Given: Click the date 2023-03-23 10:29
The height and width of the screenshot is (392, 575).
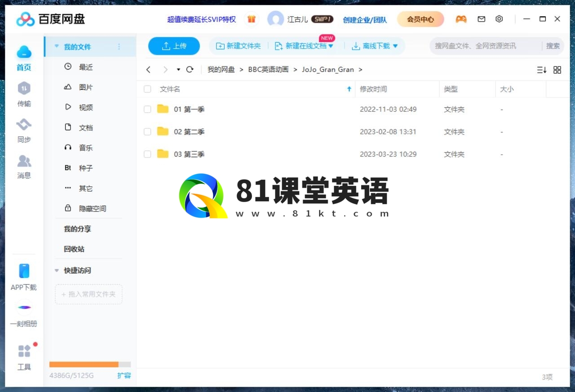Looking at the screenshot, I should pos(388,154).
